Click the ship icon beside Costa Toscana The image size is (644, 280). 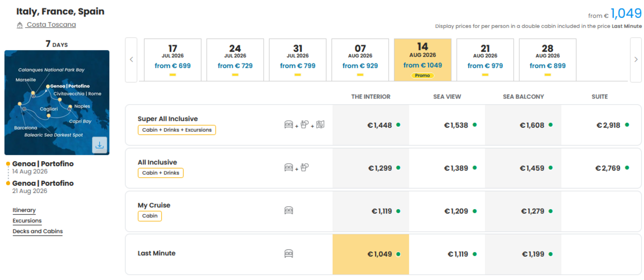point(20,25)
